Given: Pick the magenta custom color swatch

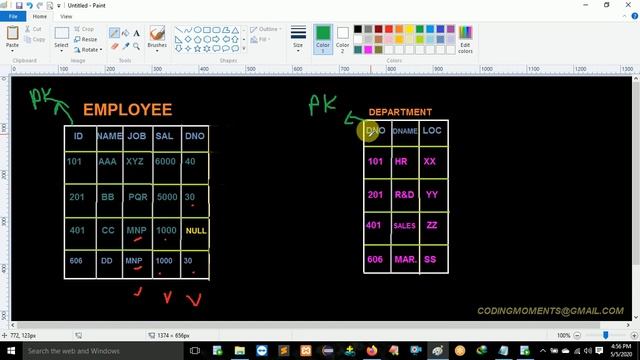Looking at the screenshot, I should (x=368, y=50).
